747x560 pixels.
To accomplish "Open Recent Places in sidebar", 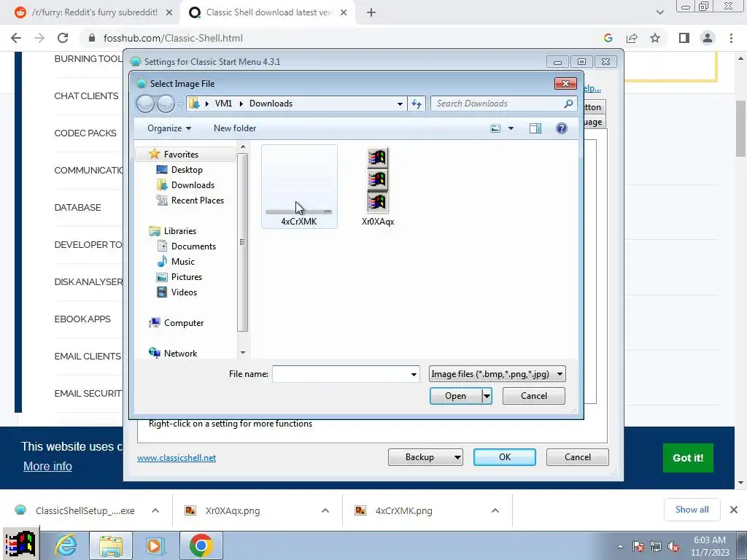I will click(x=197, y=201).
